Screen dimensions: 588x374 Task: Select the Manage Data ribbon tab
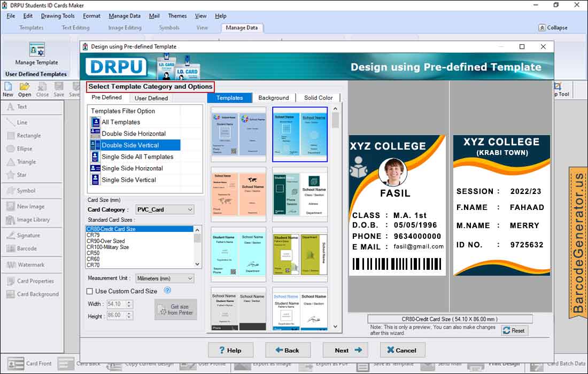click(x=242, y=28)
